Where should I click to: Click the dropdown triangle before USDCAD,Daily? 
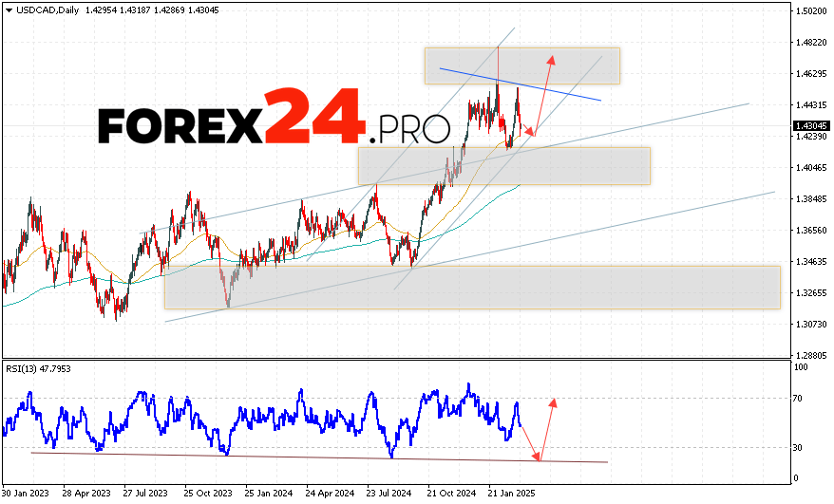(8, 9)
